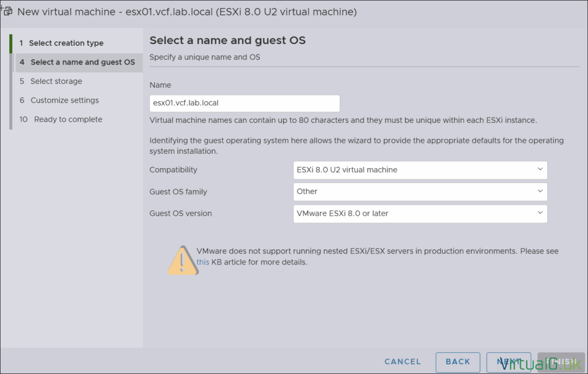This screenshot has width=588, height=374.
Task: Open step 6 Customize settings
Action: tap(64, 100)
